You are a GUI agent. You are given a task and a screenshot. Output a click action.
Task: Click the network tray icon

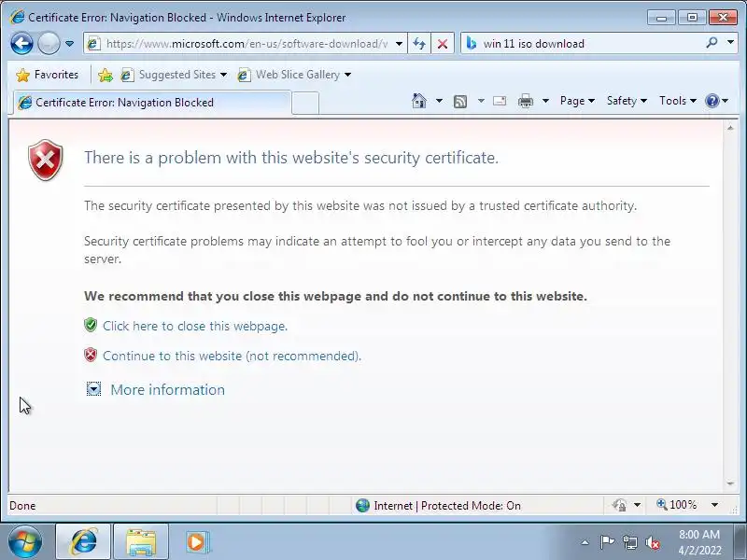point(629,542)
